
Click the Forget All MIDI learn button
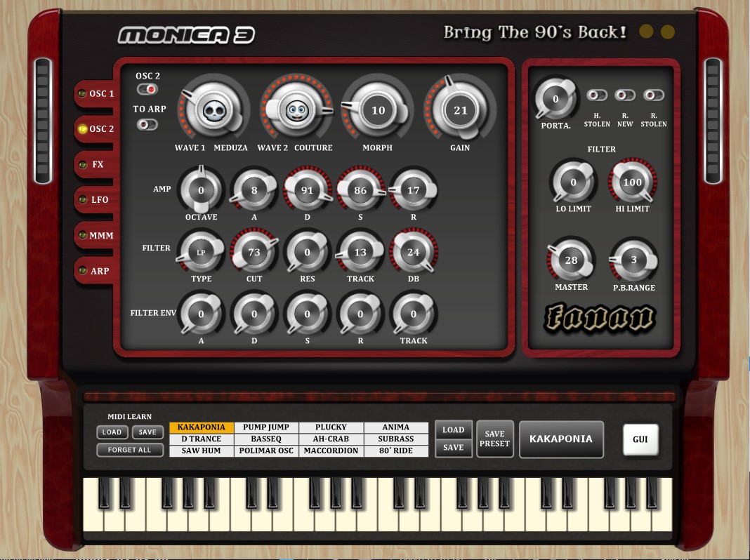point(130,450)
